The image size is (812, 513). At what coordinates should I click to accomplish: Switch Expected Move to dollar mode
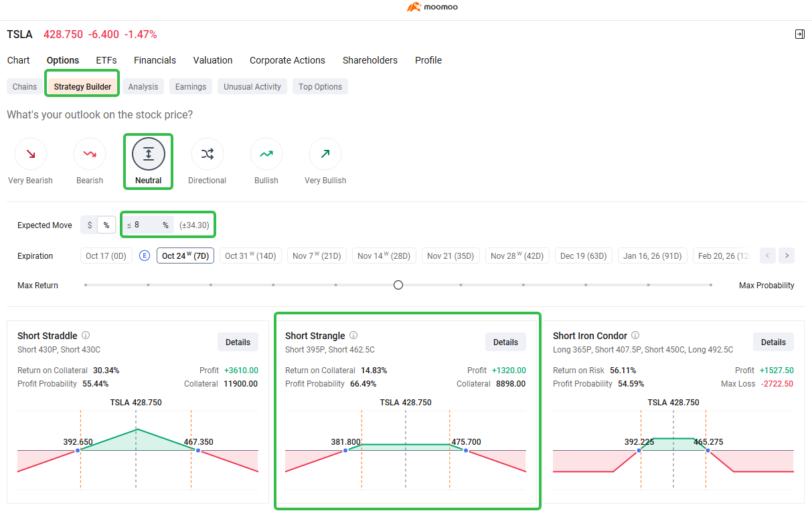[x=92, y=225]
